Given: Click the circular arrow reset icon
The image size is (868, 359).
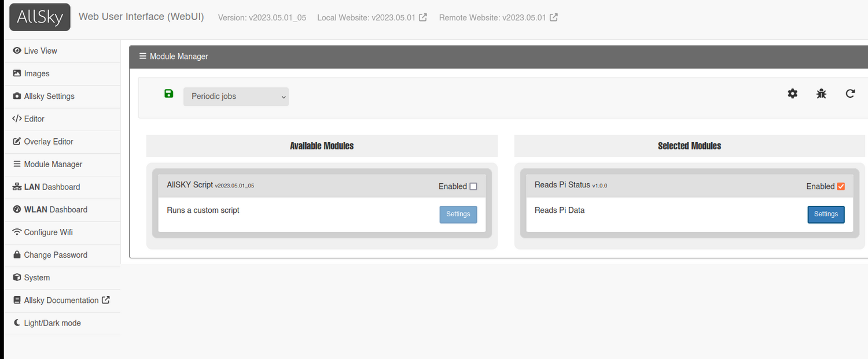Looking at the screenshot, I should coord(850,94).
